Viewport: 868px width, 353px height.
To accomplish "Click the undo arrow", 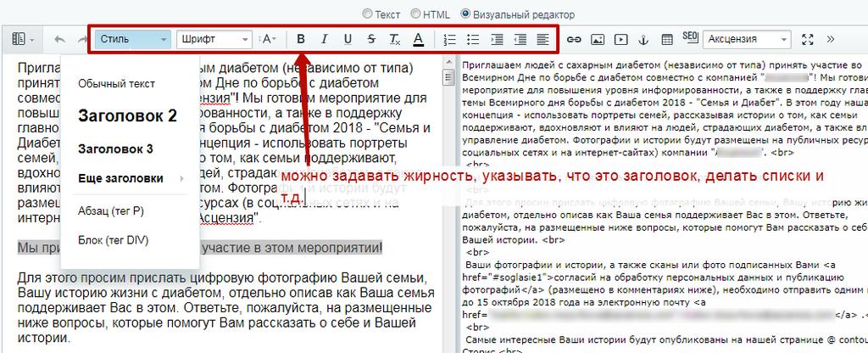I will 60,39.
